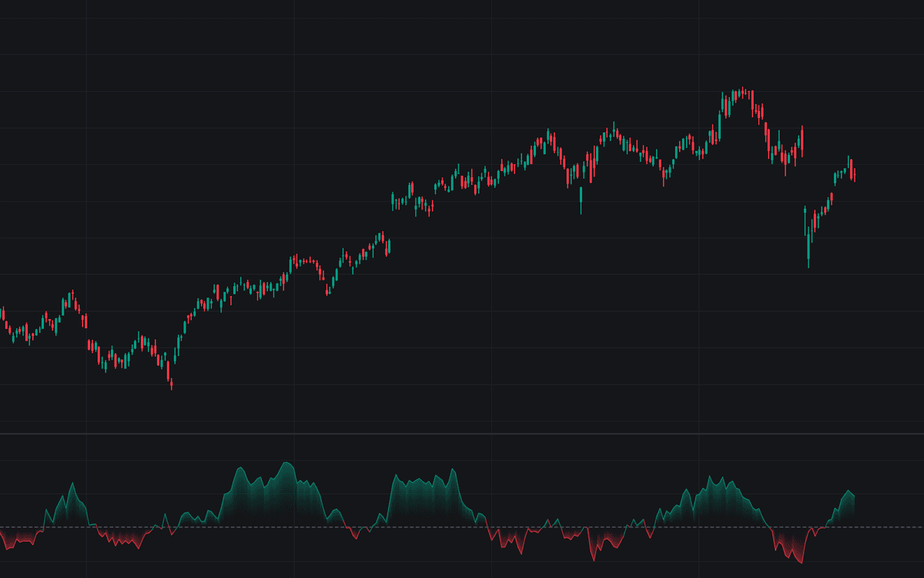The image size is (924, 578).
Task: Click the lowest-priced red candle on the chart
Action: (x=171, y=385)
